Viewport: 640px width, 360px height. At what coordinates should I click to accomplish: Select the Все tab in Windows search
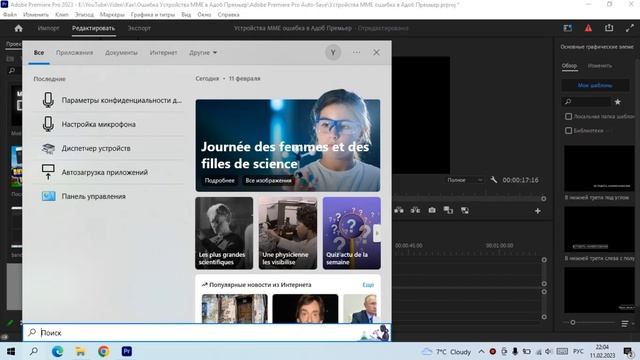(39, 53)
